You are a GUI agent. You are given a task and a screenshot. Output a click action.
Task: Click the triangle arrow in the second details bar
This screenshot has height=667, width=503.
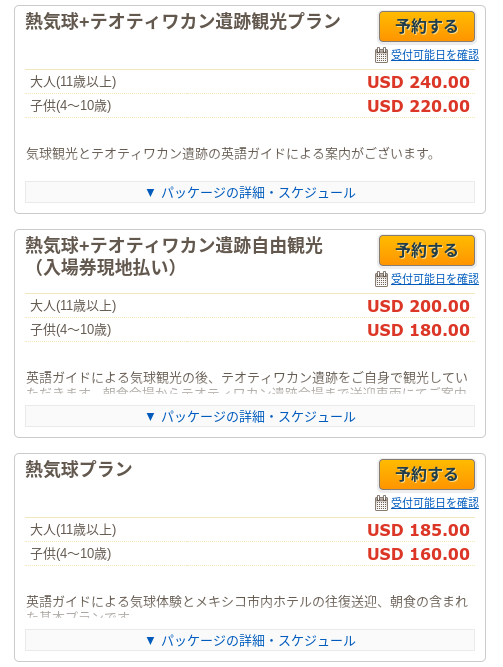[150, 416]
